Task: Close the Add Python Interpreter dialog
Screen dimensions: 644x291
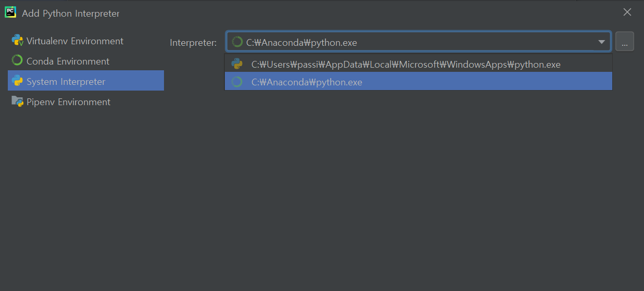Action: coord(627,12)
